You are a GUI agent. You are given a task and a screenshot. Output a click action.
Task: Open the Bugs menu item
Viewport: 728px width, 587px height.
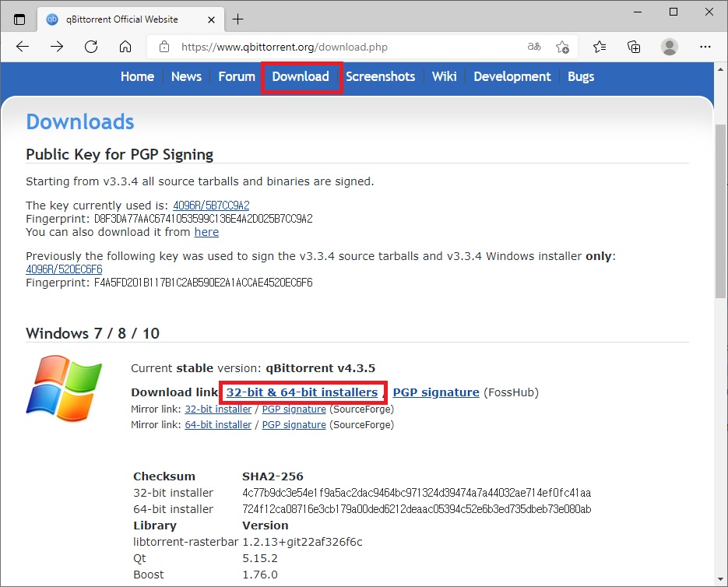pyautogui.click(x=581, y=76)
